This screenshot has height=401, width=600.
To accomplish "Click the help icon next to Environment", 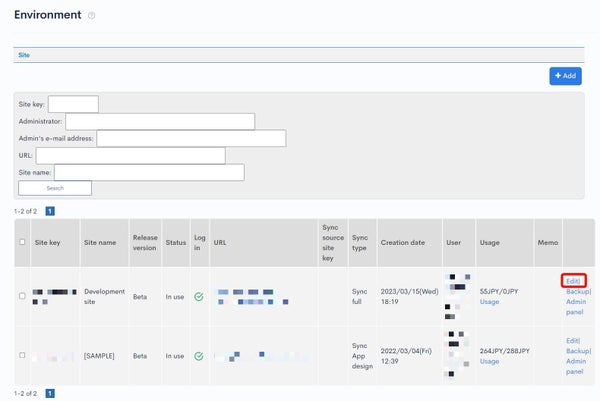I will [x=91, y=15].
